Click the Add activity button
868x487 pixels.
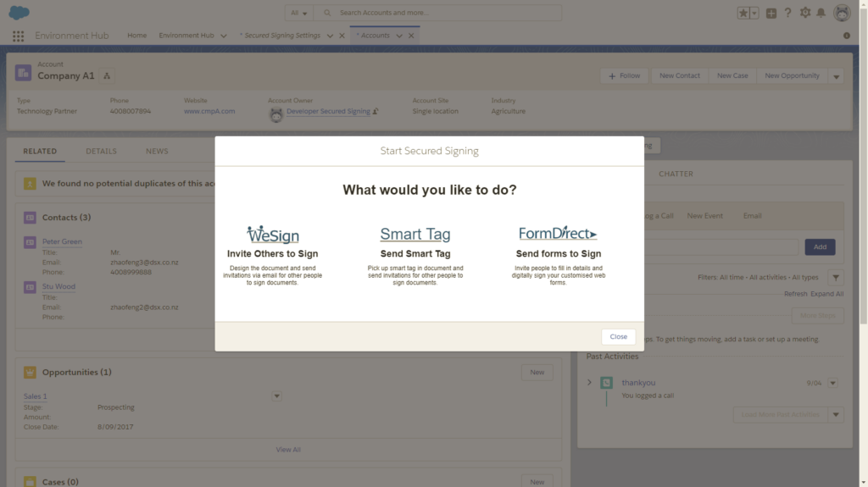coord(820,246)
